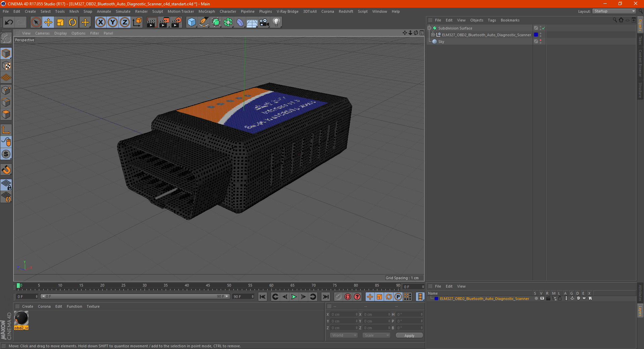Go to start of animation

point(263,297)
